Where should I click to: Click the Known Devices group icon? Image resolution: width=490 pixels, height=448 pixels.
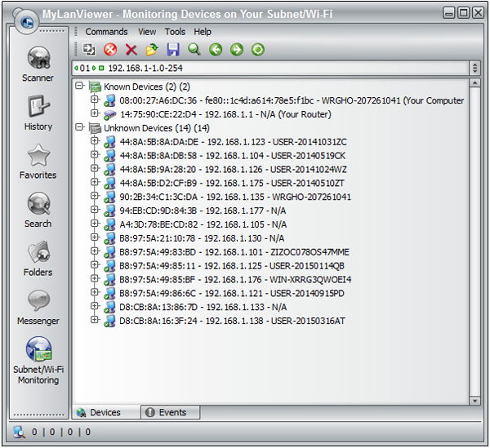coord(95,86)
